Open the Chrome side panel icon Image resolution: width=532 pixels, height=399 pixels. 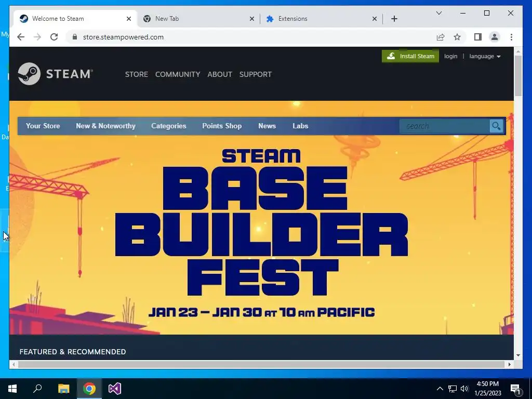tap(478, 37)
